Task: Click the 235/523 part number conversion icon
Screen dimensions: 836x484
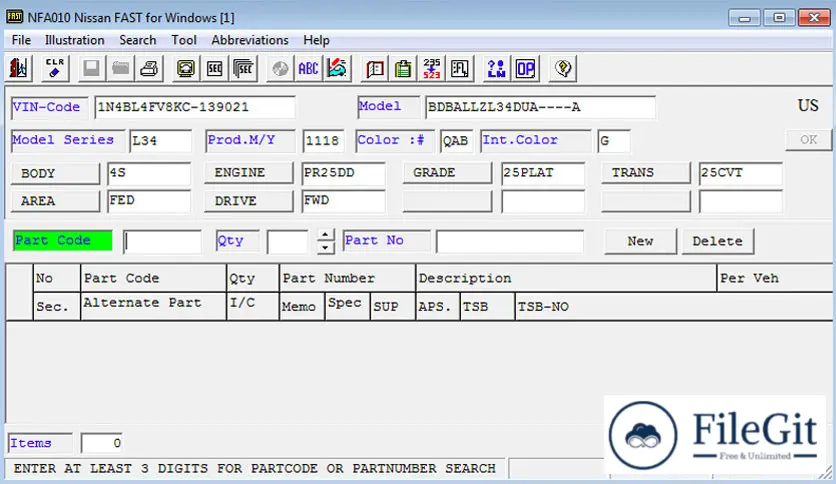Action: tap(432, 68)
